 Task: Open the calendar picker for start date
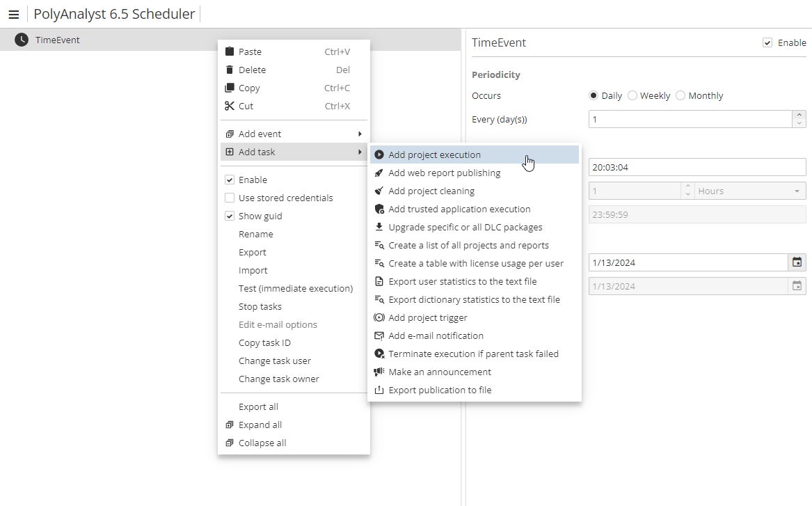(x=797, y=262)
